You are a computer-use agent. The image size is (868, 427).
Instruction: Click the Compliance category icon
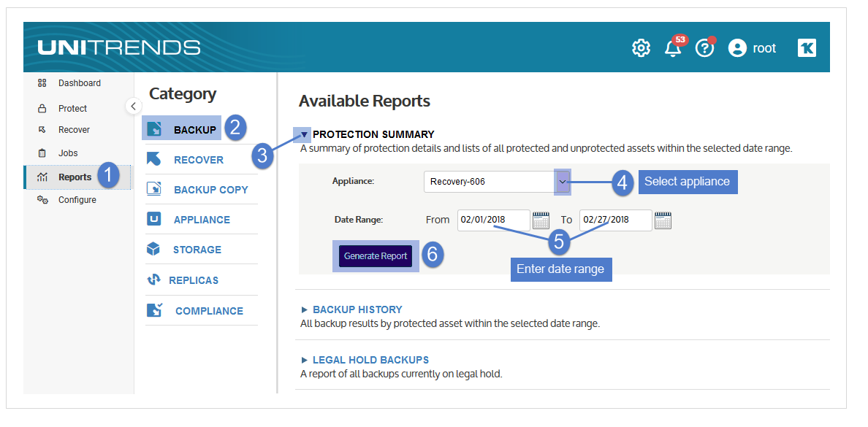coord(154,310)
